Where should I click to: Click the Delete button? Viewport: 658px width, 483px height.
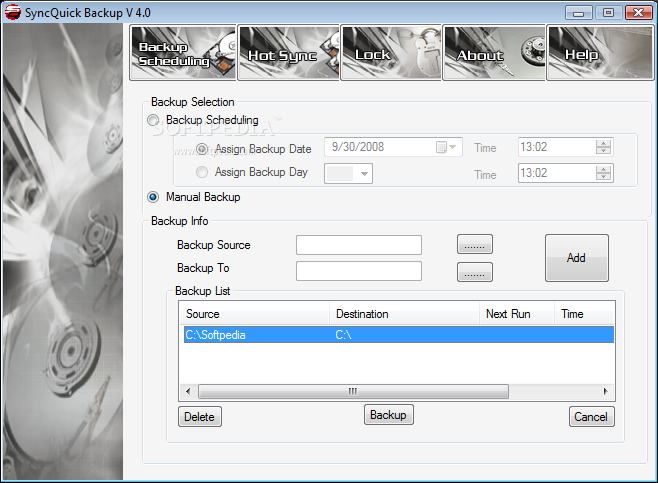click(x=200, y=417)
